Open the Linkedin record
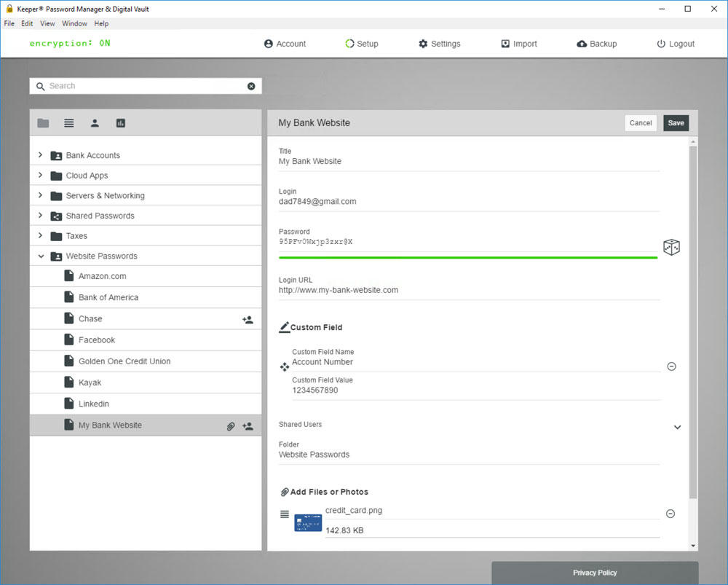 pos(146,404)
